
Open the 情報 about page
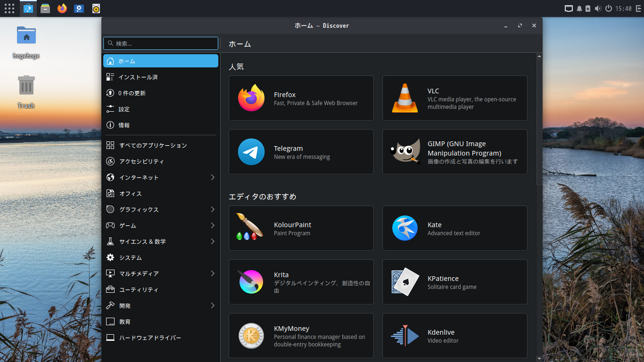pyautogui.click(x=161, y=125)
